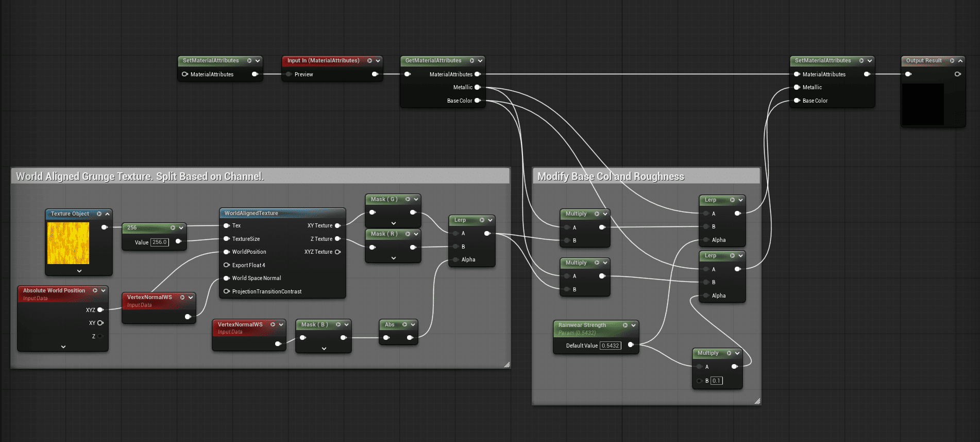Click the yellow Texture Object thumbnail
The width and height of the screenshot is (980, 442).
[68, 243]
